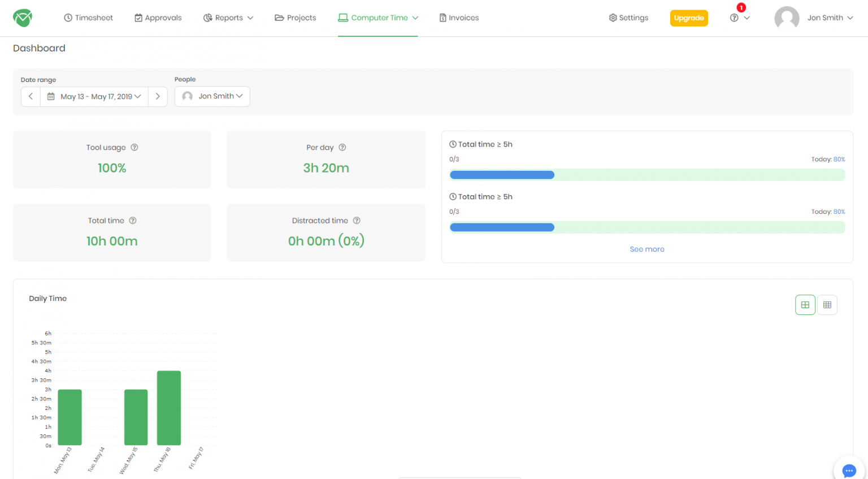Screen dimensions: 868x479
Task: Click the Upgrade button
Action: pyautogui.click(x=689, y=18)
